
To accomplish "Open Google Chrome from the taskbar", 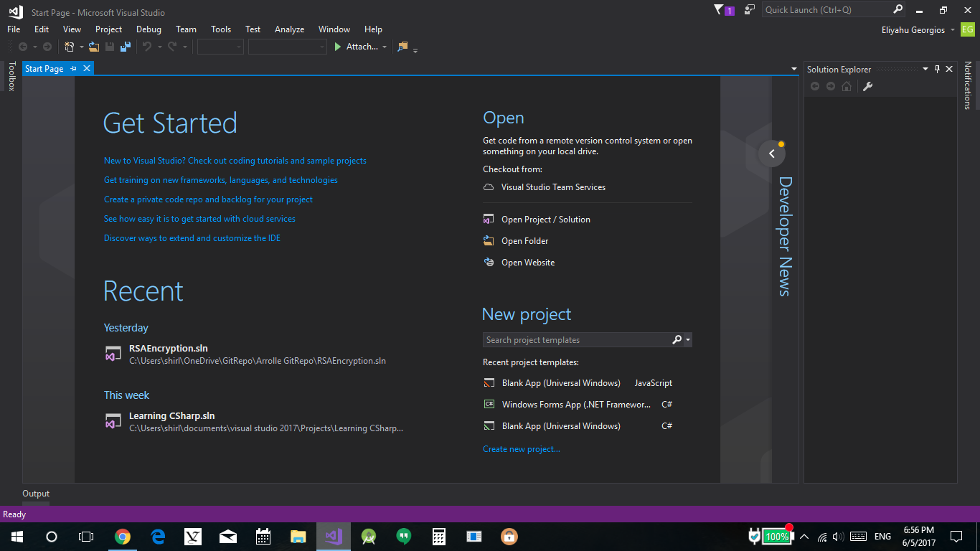I will pos(123,537).
